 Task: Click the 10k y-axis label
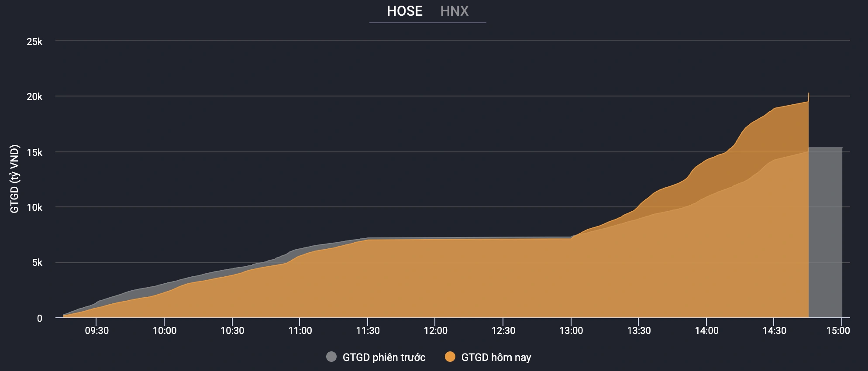(x=34, y=207)
